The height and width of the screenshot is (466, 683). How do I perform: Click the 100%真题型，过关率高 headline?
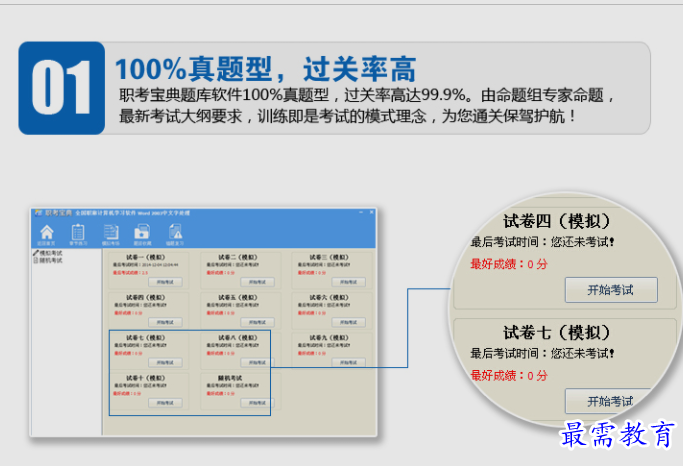[x=266, y=69]
